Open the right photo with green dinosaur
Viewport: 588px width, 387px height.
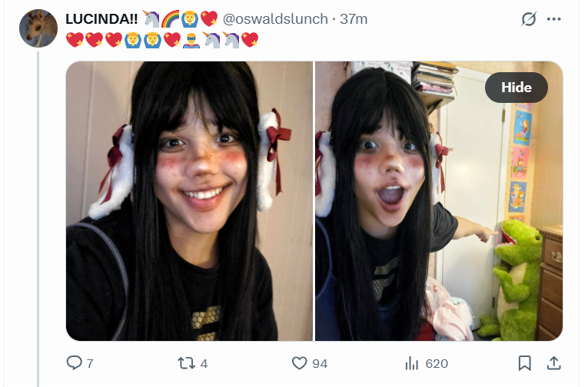(439, 201)
